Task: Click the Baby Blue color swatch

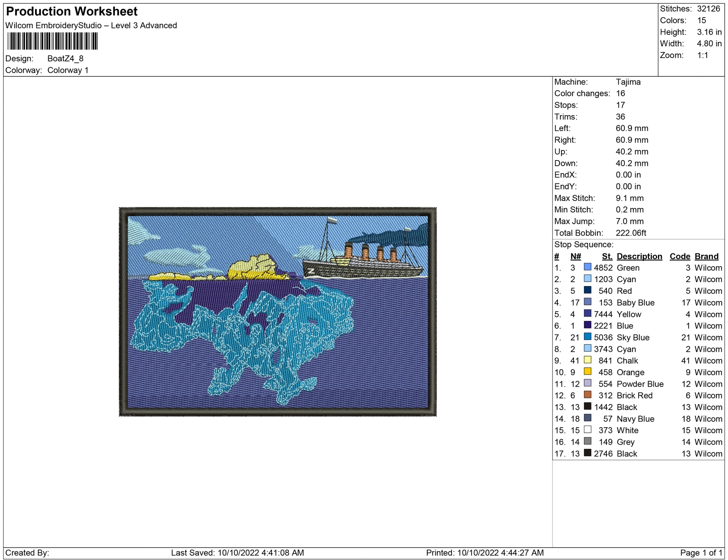Action: pos(587,302)
